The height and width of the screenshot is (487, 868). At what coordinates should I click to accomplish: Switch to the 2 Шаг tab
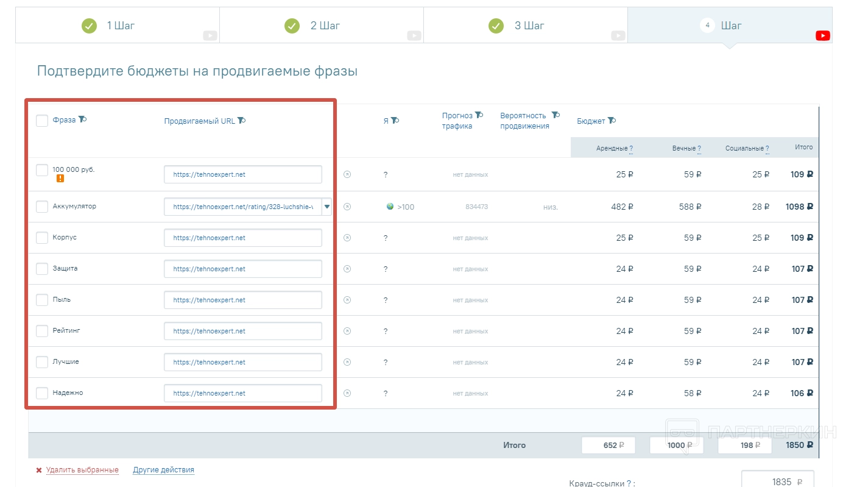[x=321, y=26]
